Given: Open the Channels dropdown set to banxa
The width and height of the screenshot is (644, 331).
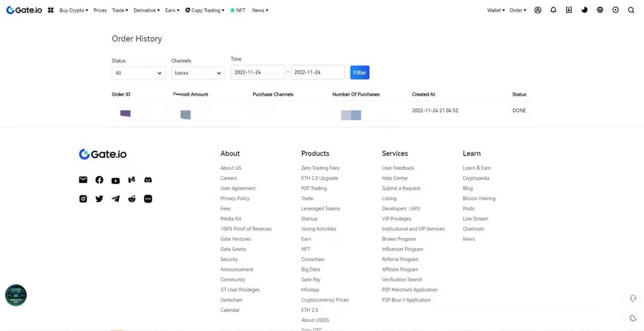Looking at the screenshot, I should click(x=197, y=73).
